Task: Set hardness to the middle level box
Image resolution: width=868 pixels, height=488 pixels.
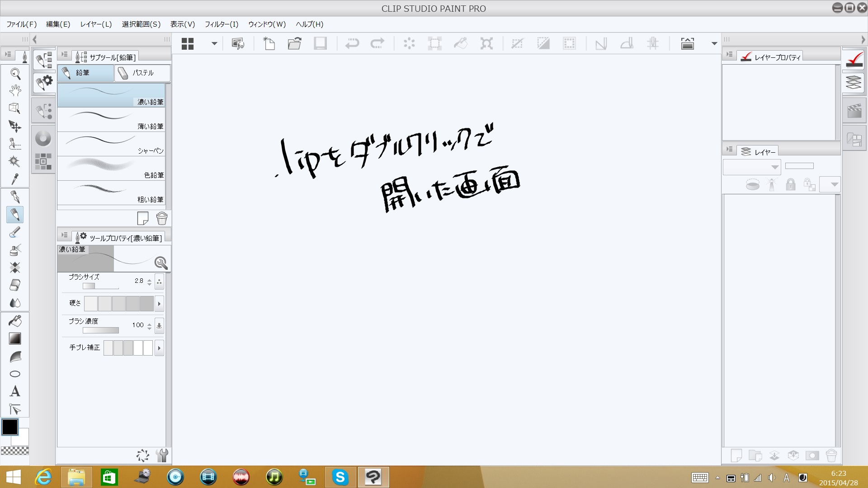Action: click(x=118, y=304)
